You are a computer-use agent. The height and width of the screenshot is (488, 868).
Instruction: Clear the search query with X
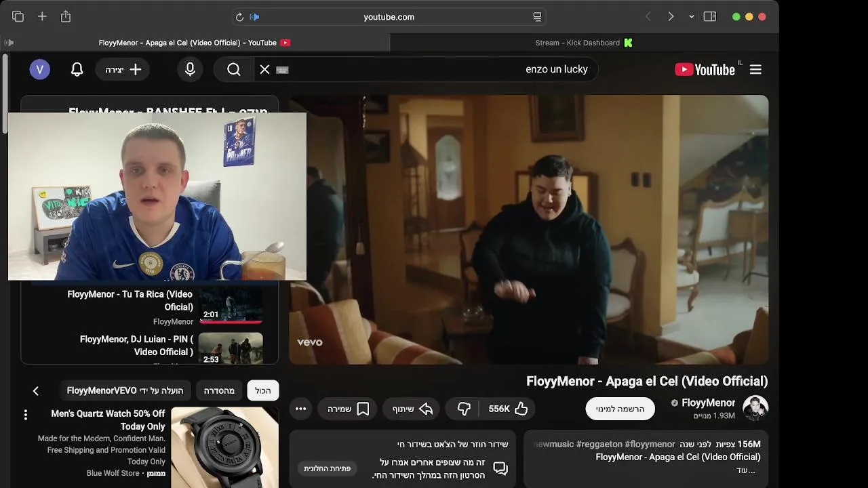click(x=264, y=69)
